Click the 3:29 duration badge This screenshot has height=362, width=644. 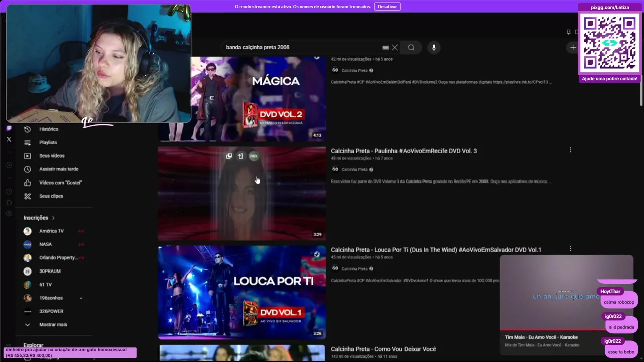317,234
